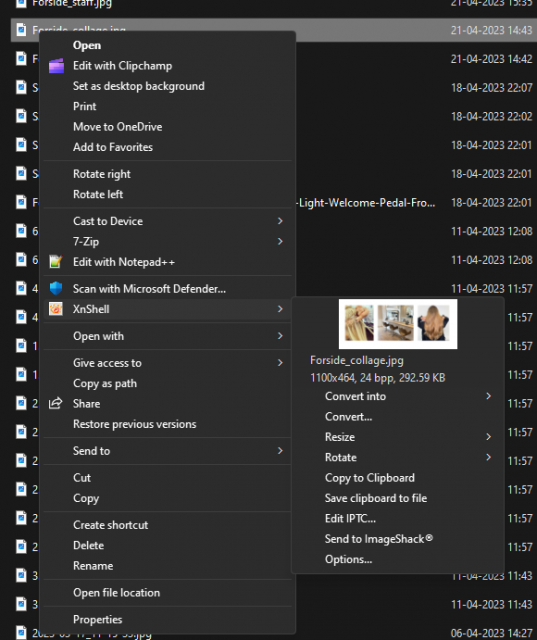Click the XnShell icon
The height and width of the screenshot is (640, 537).
click(55, 309)
